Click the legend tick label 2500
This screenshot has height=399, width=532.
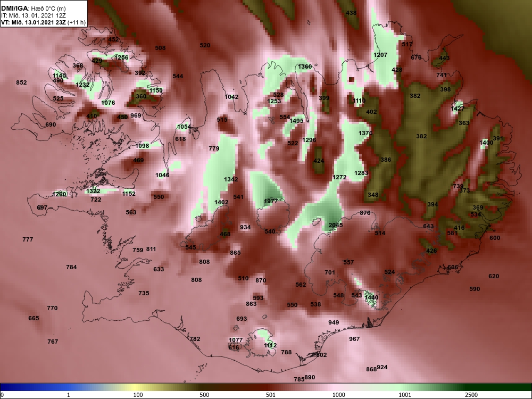471,395
